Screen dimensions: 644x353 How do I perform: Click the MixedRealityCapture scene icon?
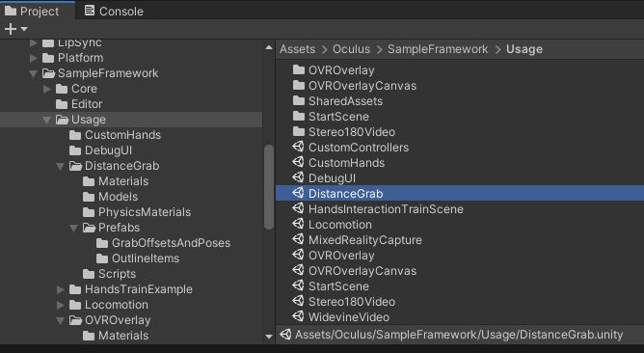tap(298, 239)
